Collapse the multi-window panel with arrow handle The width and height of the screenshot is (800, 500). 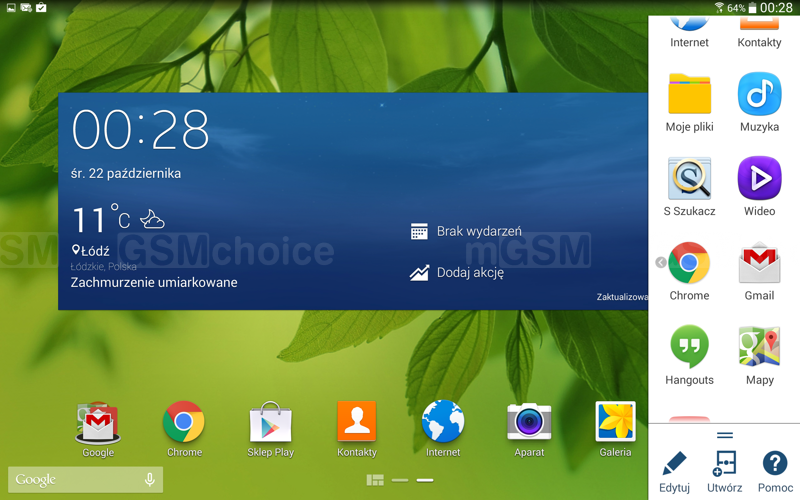coord(661,263)
